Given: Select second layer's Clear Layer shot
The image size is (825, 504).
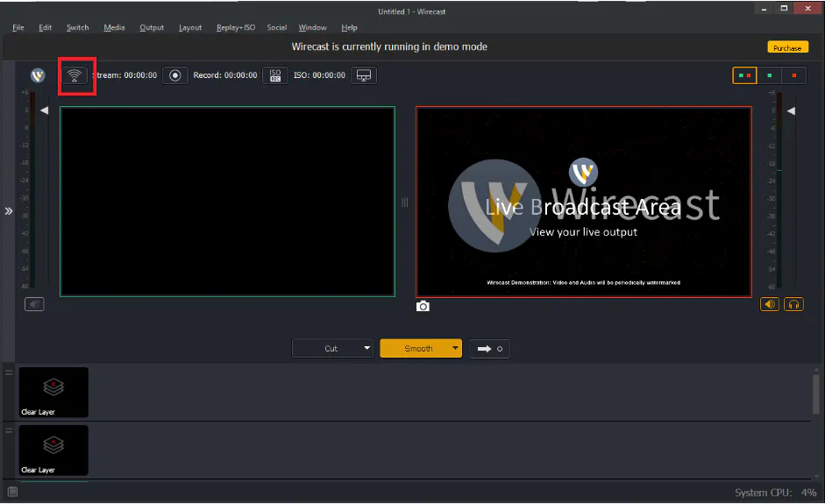Looking at the screenshot, I should coord(53,450).
